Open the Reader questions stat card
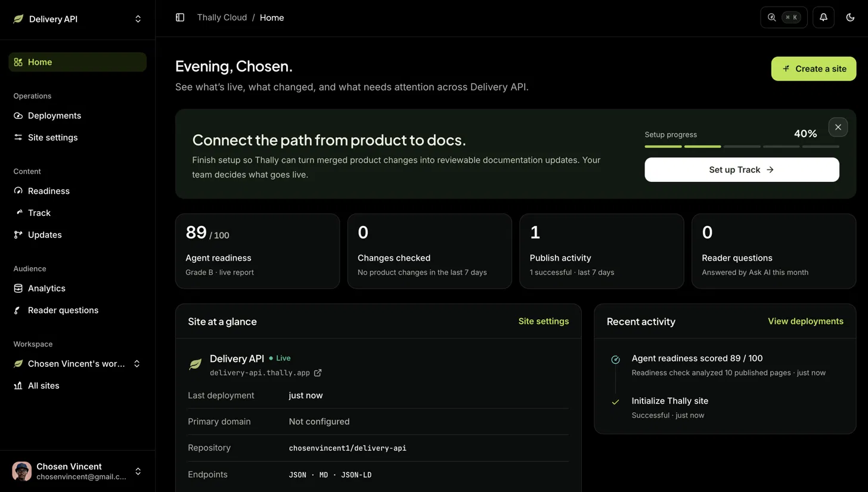Image resolution: width=868 pixels, height=492 pixels. (774, 251)
